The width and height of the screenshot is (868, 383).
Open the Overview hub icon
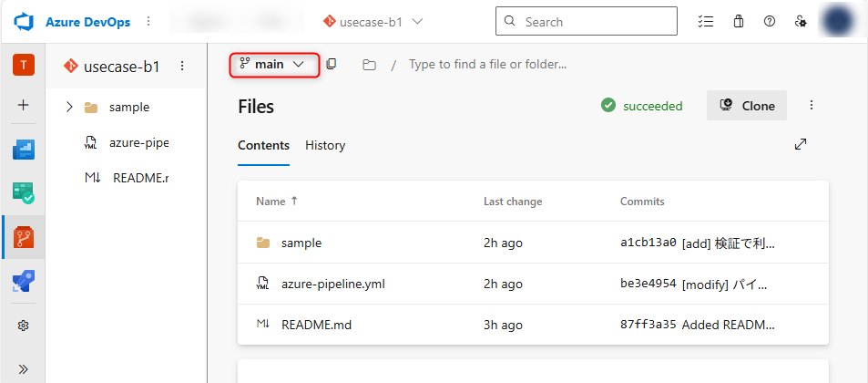tap(24, 150)
